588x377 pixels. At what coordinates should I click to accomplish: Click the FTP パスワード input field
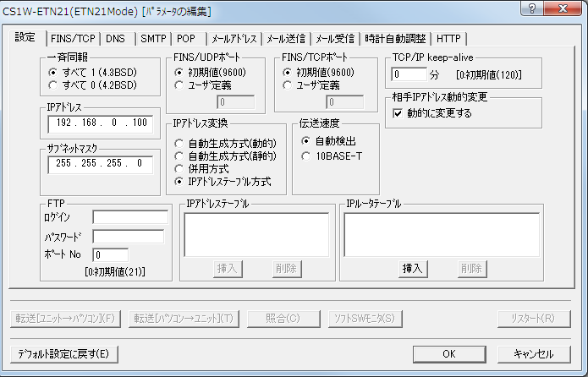tap(129, 236)
